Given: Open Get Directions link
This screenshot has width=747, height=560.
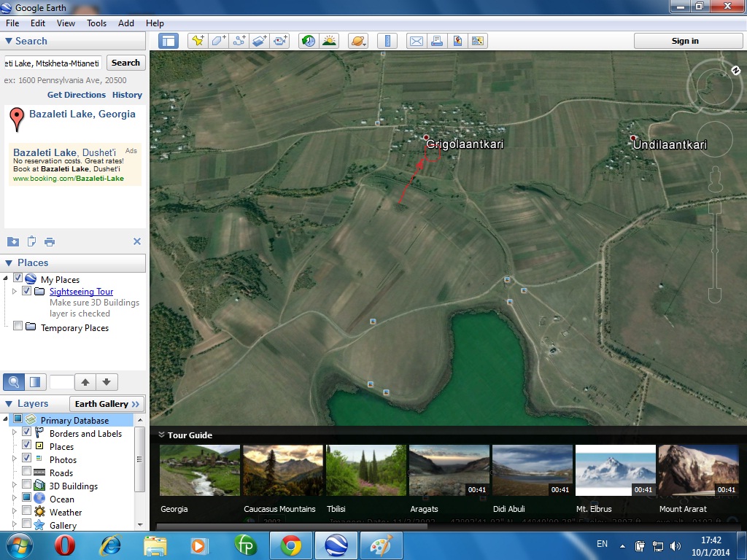Looking at the screenshot, I should point(76,95).
